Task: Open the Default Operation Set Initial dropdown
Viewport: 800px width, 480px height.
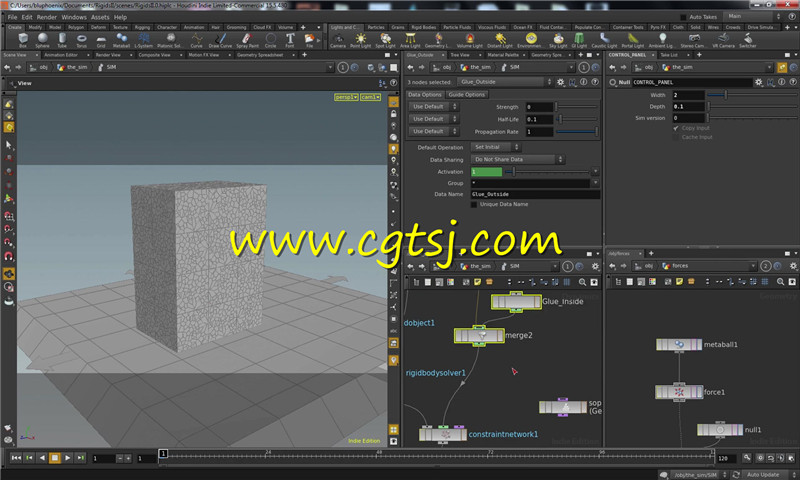Action: [494, 147]
